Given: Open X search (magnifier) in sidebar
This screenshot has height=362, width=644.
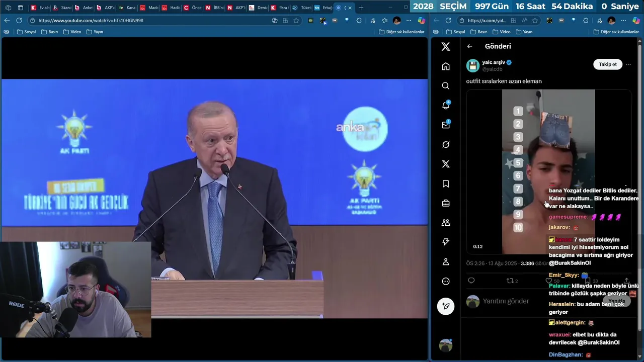Looking at the screenshot, I should click(445, 86).
